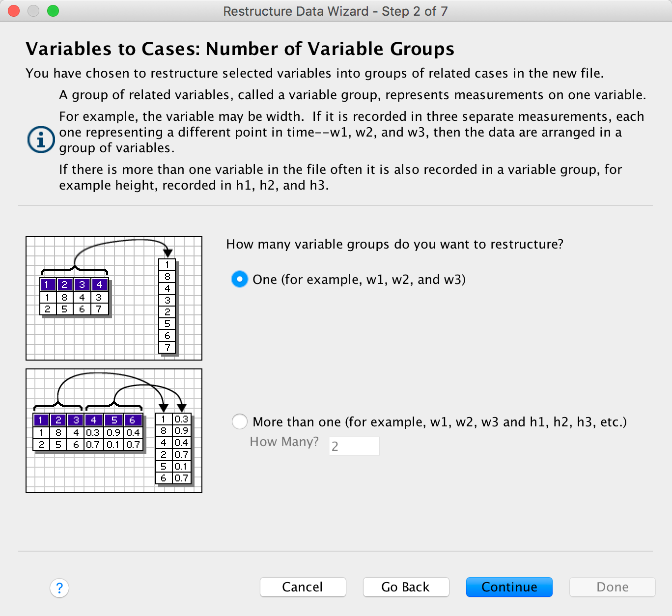Maximize the wizard using the green window button
The width and height of the screenshot is (672, 616).
53,11
